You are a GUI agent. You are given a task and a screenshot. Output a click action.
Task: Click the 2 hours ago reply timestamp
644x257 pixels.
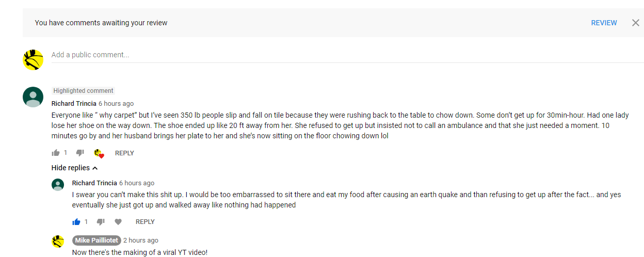(x=141, y=240)
